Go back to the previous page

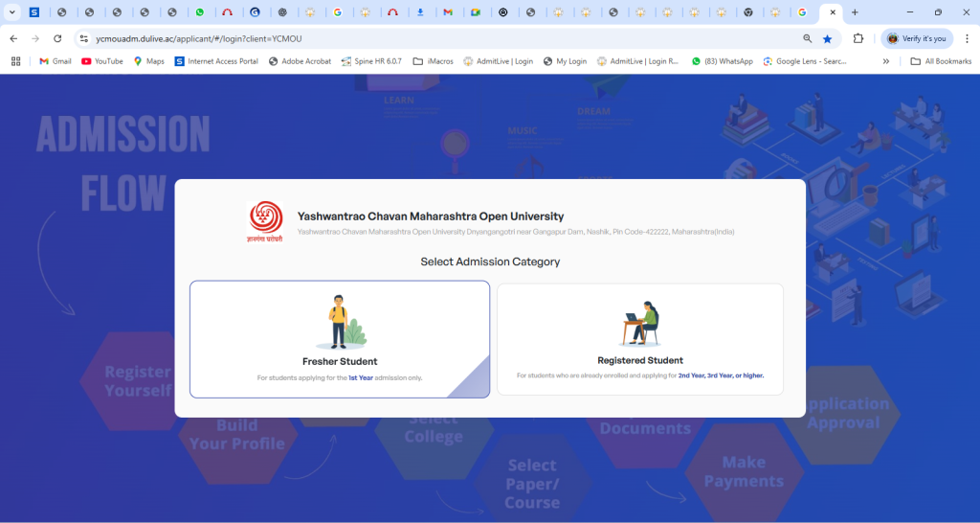[13, 38]
